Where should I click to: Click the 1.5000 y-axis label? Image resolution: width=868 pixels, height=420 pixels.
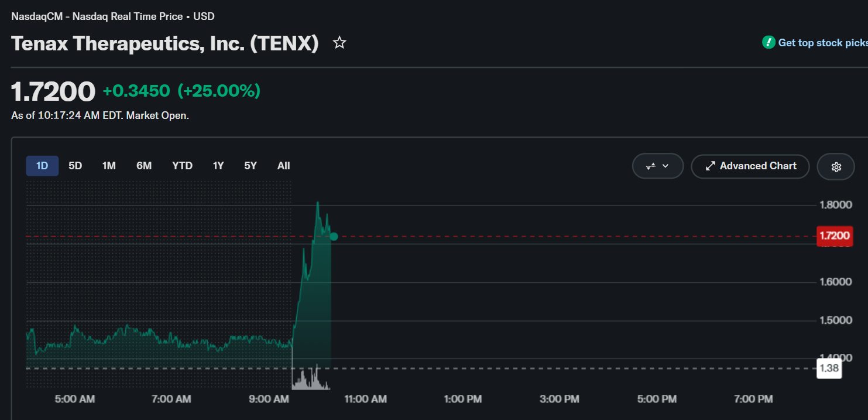click(835, 320)
